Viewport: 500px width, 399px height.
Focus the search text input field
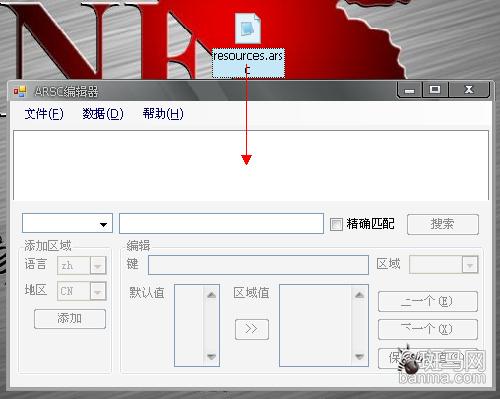click(221, 223)
